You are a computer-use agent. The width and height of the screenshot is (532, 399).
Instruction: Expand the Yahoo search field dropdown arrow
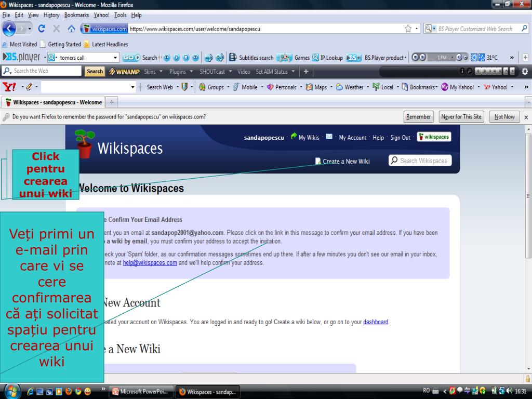[132, 87]
